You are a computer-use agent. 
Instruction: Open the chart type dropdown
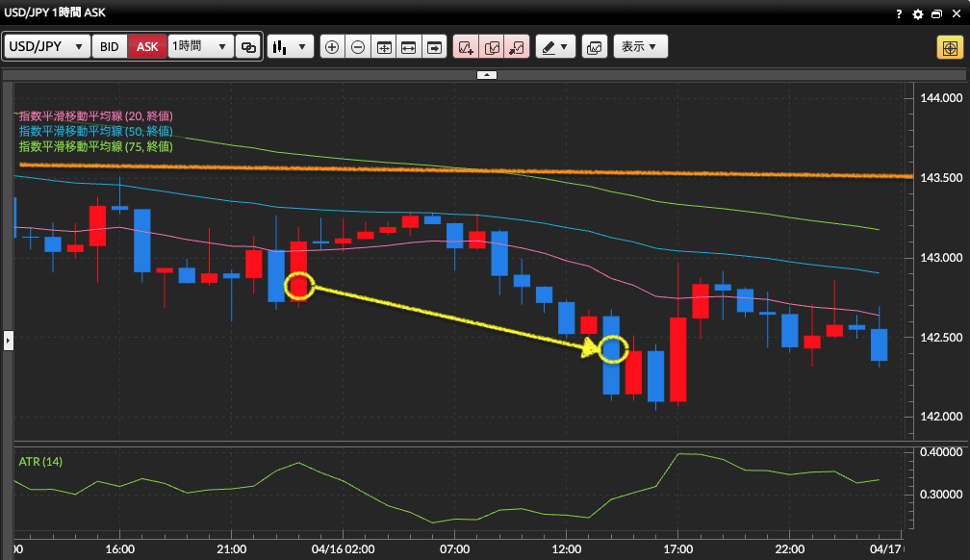(x=291, y=46)
